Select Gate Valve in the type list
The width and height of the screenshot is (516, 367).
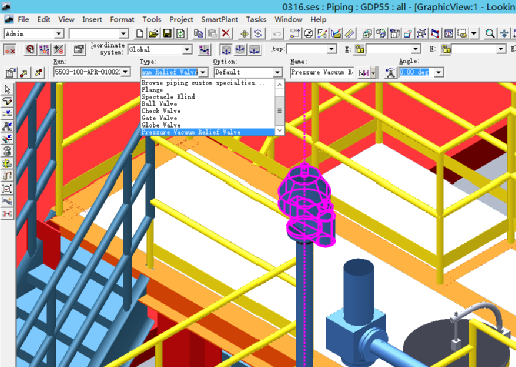(x=159, y=118)
